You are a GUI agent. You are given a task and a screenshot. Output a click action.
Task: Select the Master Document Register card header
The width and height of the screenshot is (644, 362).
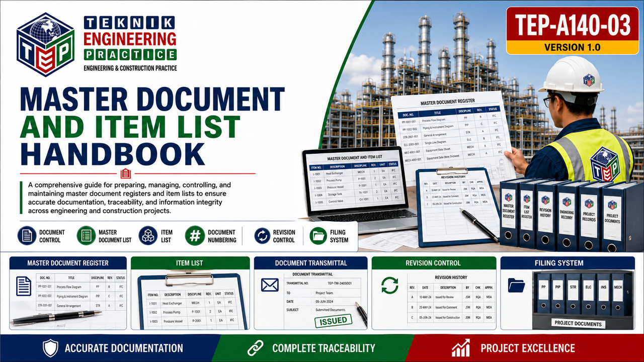[x=68, y=263]
